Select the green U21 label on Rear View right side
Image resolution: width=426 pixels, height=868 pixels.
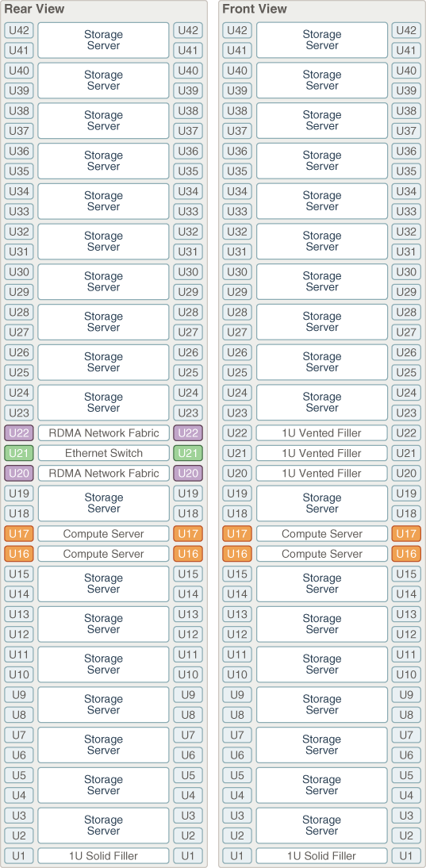tap(188, 453)
